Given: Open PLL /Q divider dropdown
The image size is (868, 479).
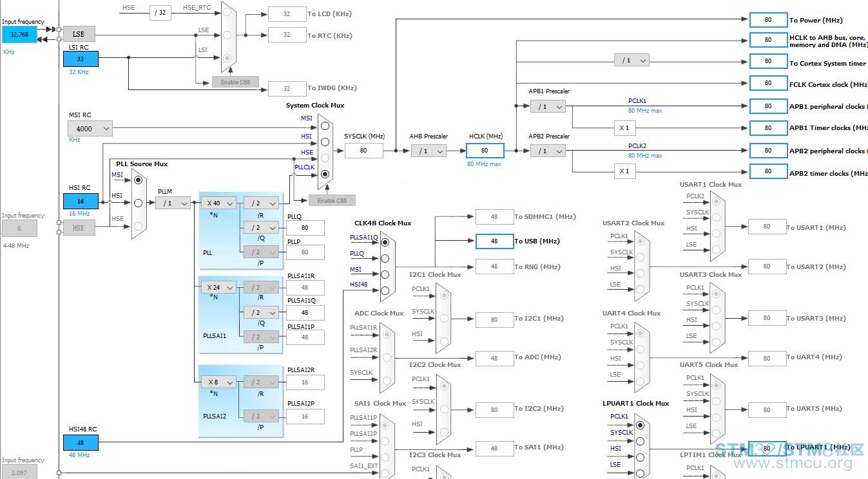Looking at the screenshot, I should pos(261,227).
